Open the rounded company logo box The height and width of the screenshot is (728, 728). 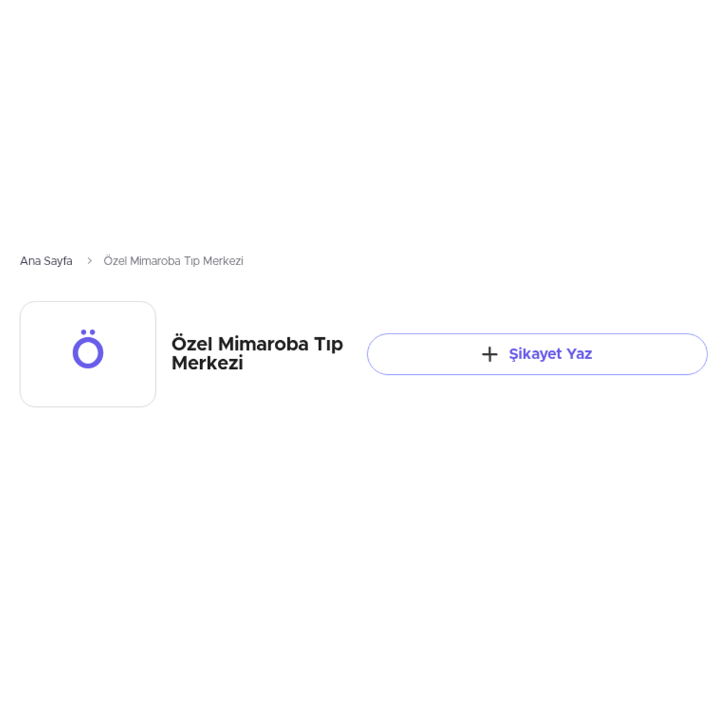coord(88,354)
